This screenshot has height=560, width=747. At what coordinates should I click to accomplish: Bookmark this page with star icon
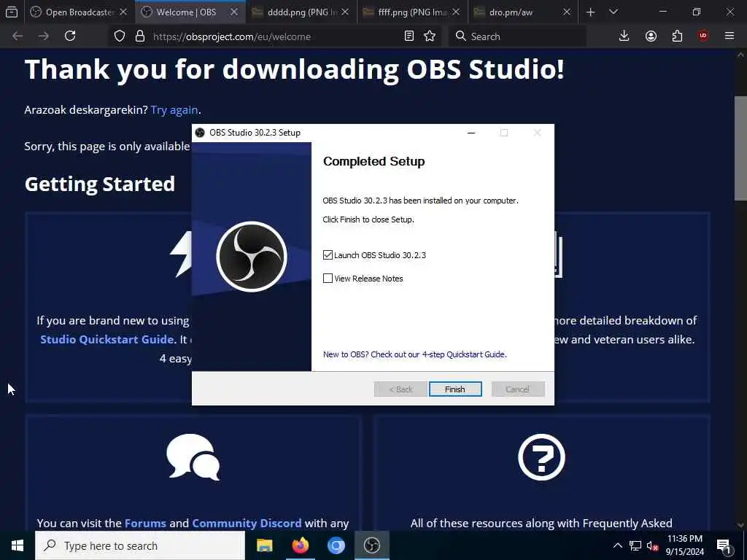430,36
